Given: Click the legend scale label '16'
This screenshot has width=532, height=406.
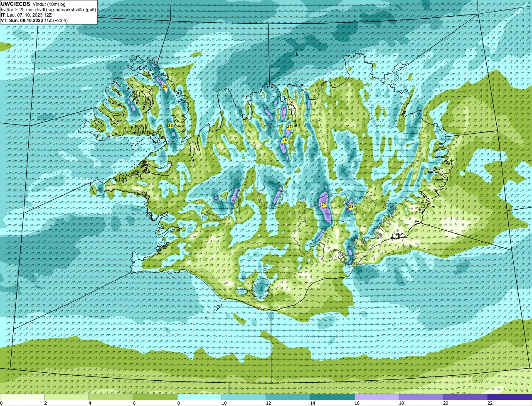Looking at the screenshot, I should pos(357,403).
